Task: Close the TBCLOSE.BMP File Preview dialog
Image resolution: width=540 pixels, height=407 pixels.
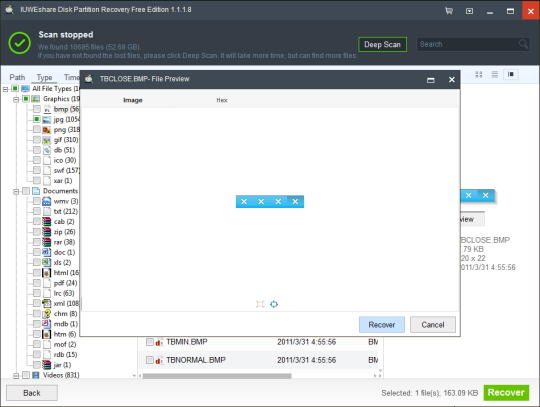Action: click(452, 80)
